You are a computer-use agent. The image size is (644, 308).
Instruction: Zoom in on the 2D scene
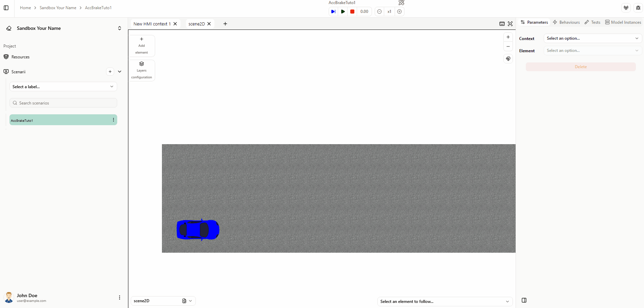pos(508,37)
